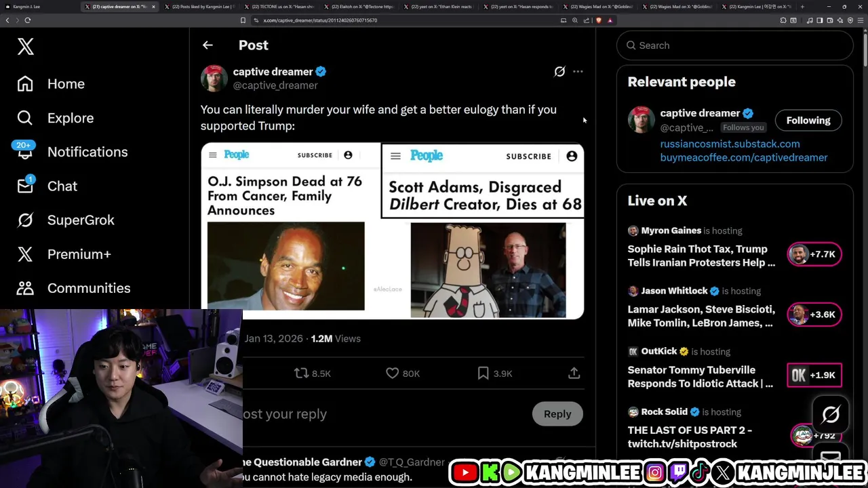Viewport: 868px width, 488px height.
Task: Click the Brave VPN shield toolbar icon
Action: (850, 20)
